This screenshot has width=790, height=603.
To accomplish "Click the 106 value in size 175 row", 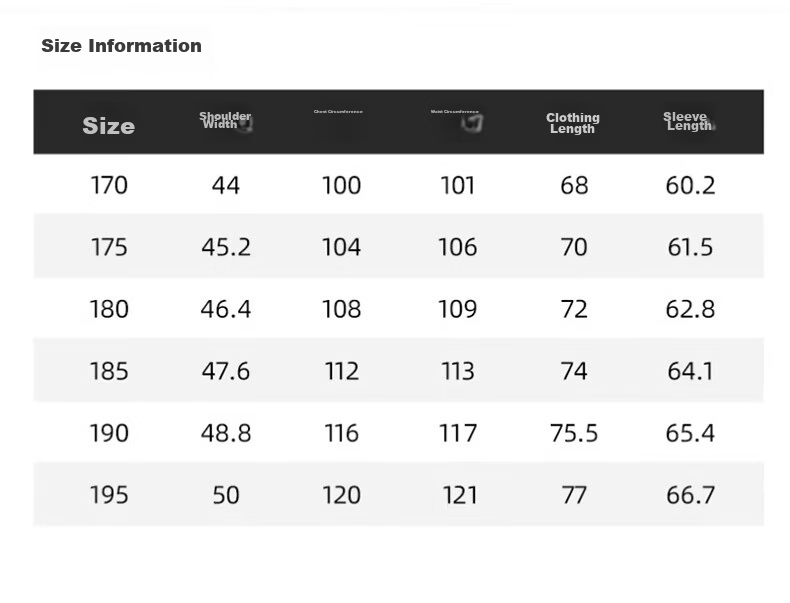I will (x=457, y=247).
